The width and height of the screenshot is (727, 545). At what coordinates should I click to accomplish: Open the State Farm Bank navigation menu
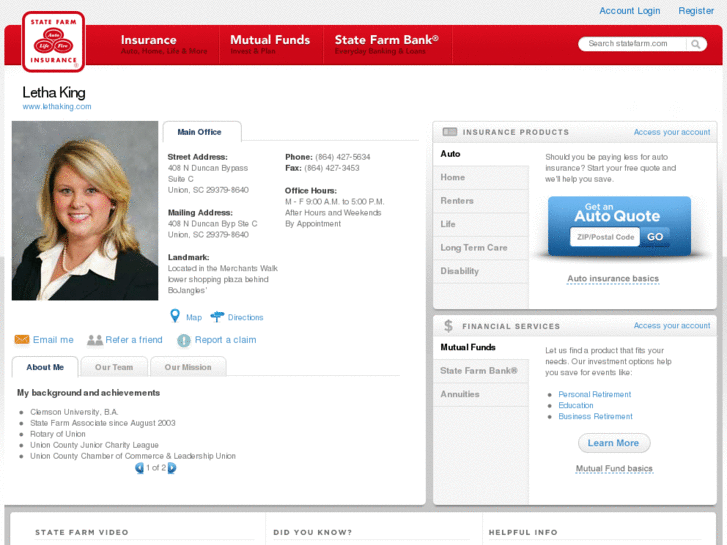(387, 45)
